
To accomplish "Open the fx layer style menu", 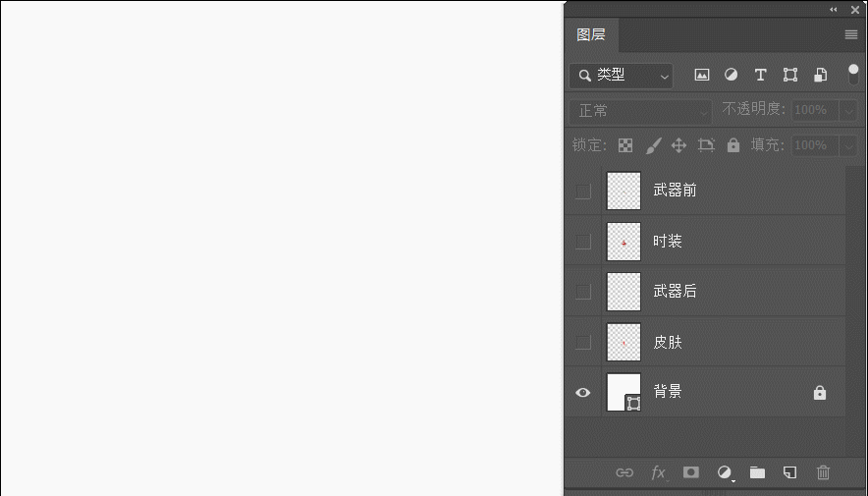I will (x=659, y=472).
